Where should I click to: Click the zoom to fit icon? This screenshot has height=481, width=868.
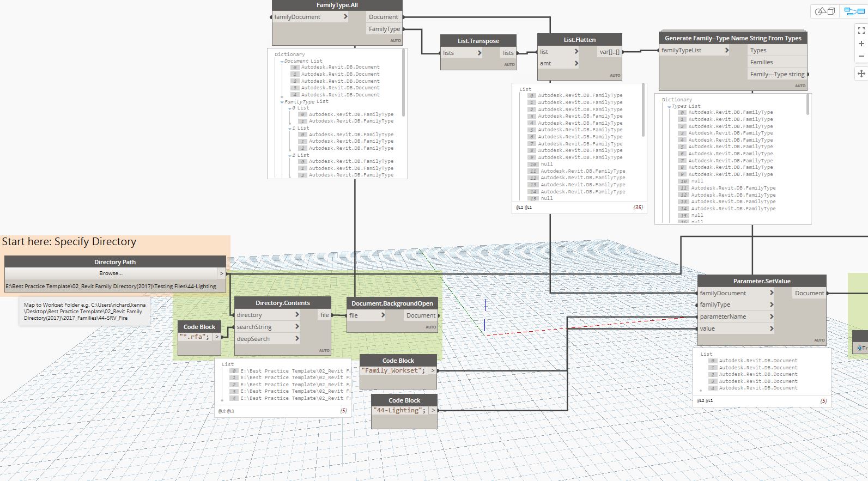[861, 31]
